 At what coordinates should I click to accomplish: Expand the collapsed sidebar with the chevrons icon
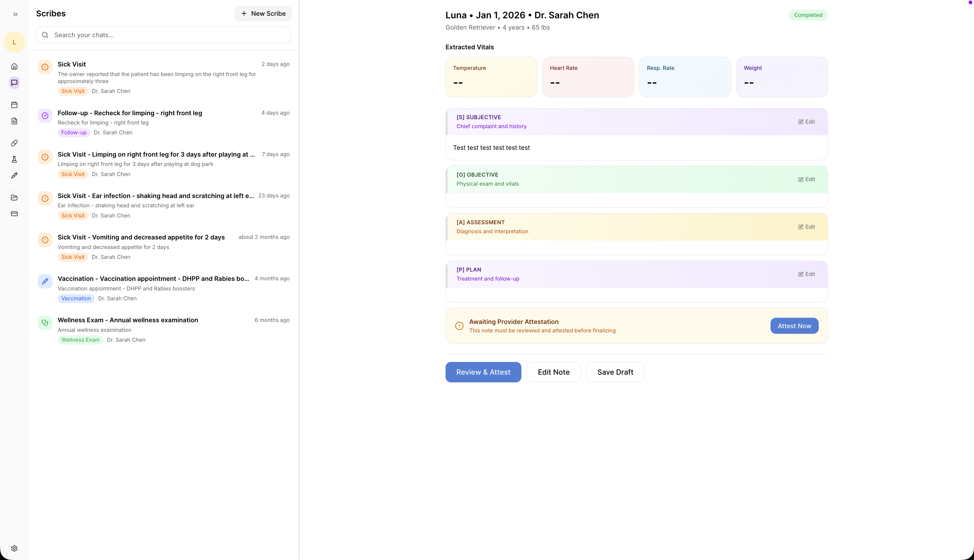point(15,14)
